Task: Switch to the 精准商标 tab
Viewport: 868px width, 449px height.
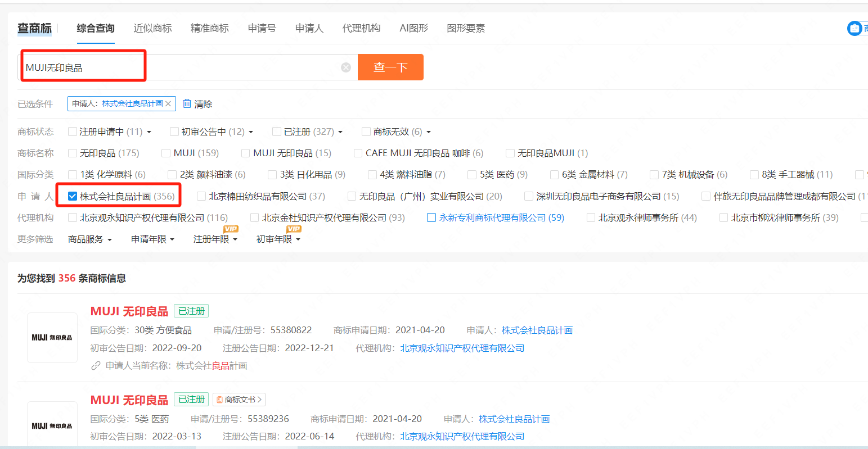Action: [x=209, y=28]
